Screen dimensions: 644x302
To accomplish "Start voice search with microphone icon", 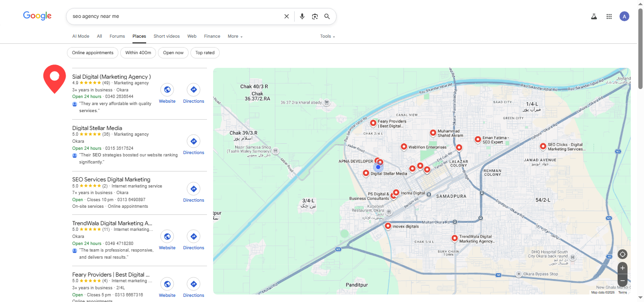I will point(302,16).
